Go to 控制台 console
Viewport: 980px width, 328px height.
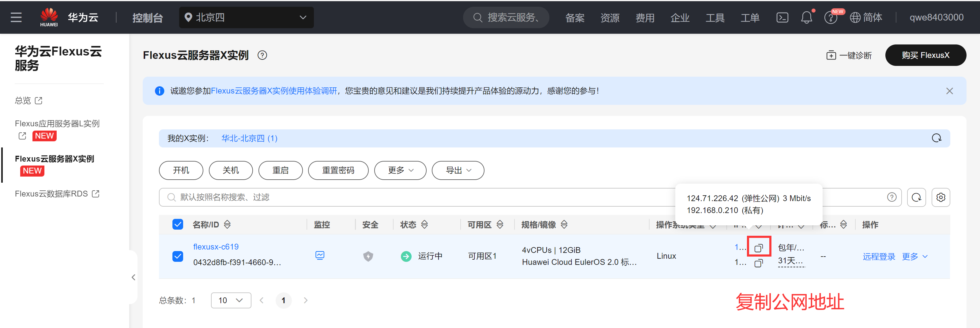pyautogui.click(x=148, y=18)
